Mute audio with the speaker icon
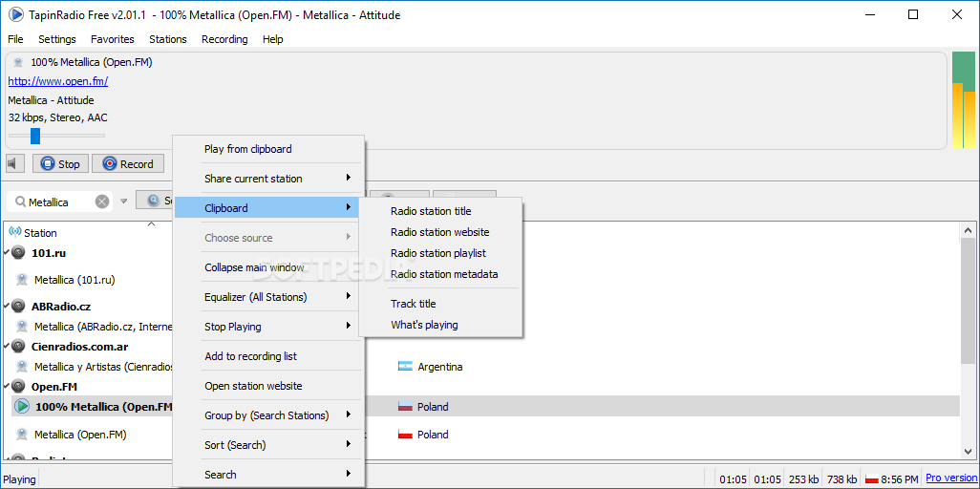 [13, 164]
